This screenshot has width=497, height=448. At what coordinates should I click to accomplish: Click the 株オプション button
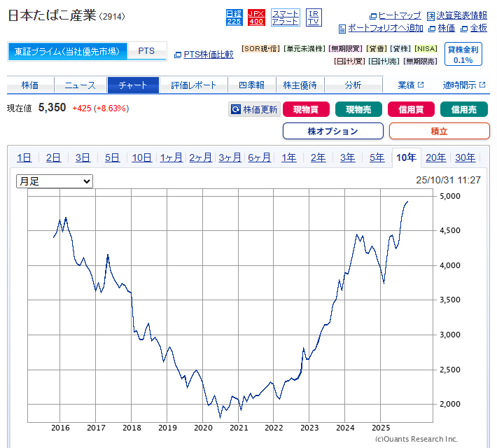[x=333, y=131]
